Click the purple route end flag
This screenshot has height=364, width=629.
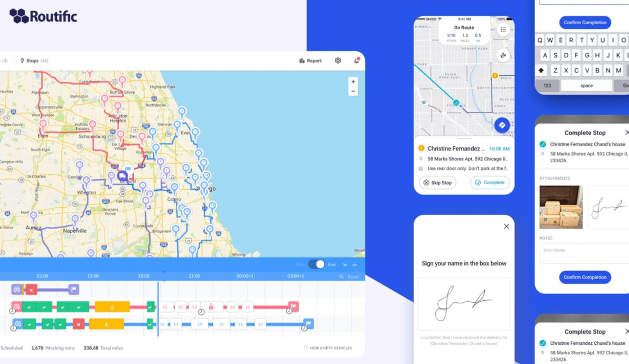click(x=74, y=289)
